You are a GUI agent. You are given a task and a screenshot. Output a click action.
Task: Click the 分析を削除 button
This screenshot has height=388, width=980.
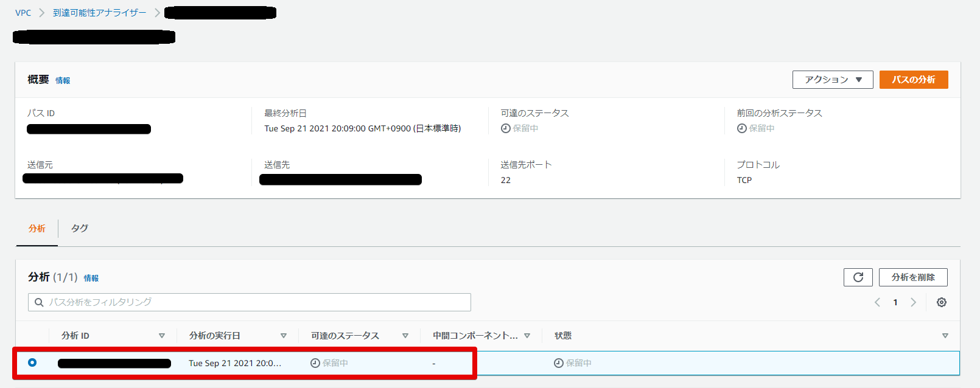tap(913, 277)
